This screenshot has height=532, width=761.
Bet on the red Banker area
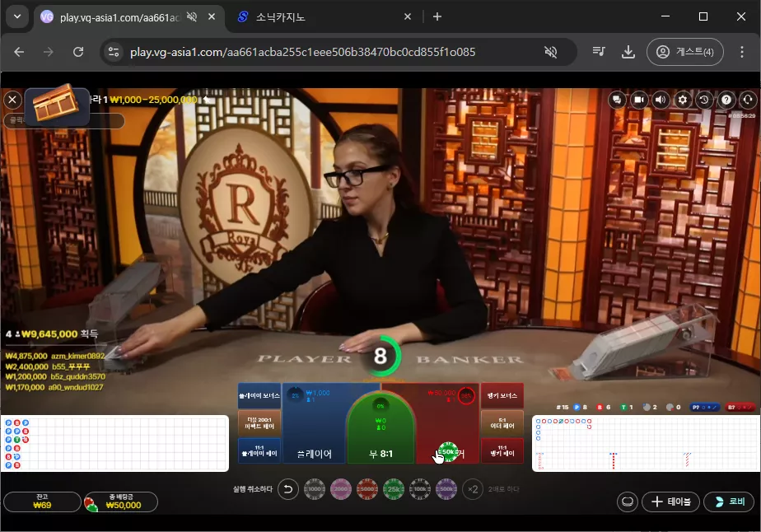coord(449,423)
